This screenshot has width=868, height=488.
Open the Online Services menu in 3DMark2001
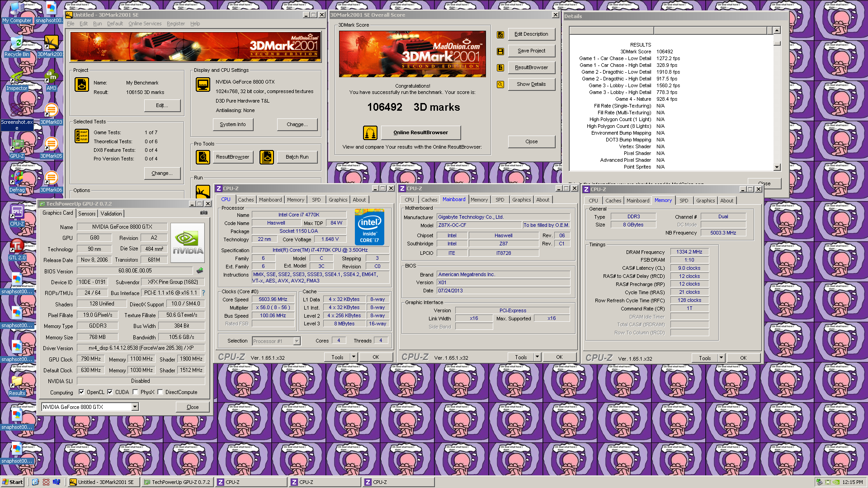[145, 23]
